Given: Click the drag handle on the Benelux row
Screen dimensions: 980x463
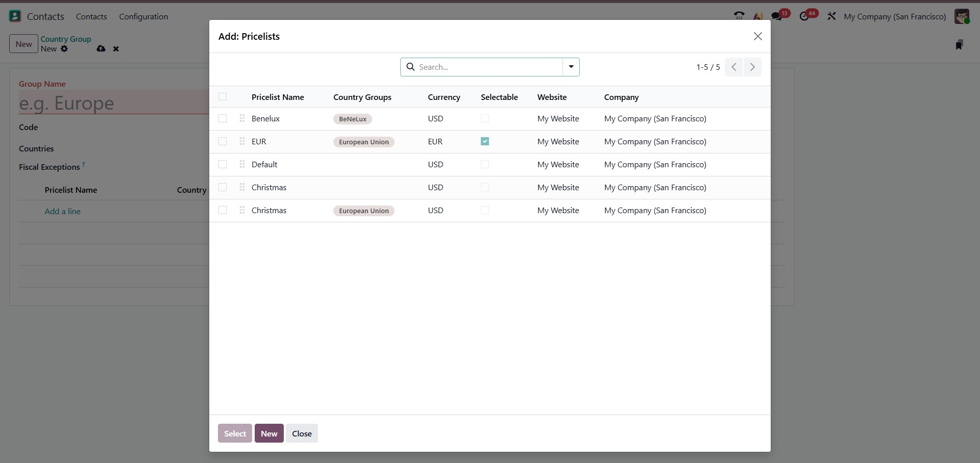Looking at the screenshot, I should 242,118.
